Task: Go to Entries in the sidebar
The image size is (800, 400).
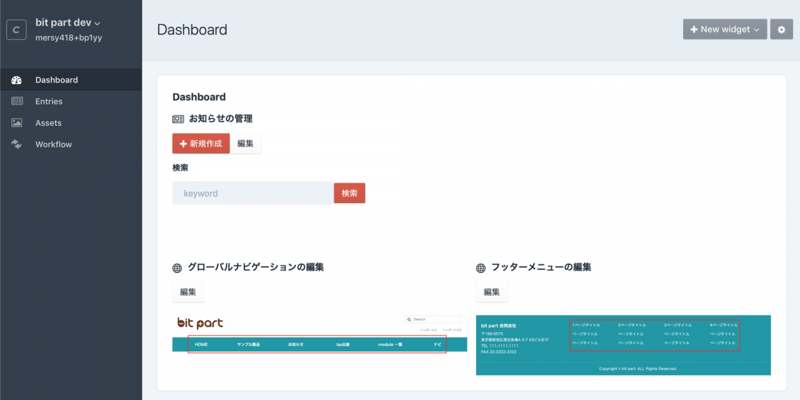Action: (x=48, y=101)
